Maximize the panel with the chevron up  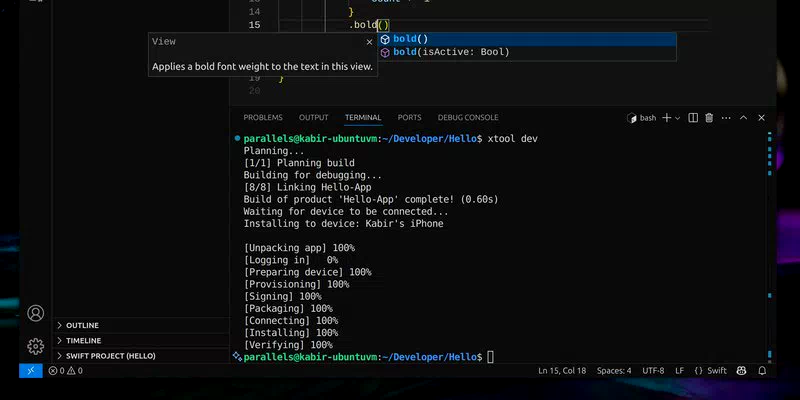tap(743, 118)
